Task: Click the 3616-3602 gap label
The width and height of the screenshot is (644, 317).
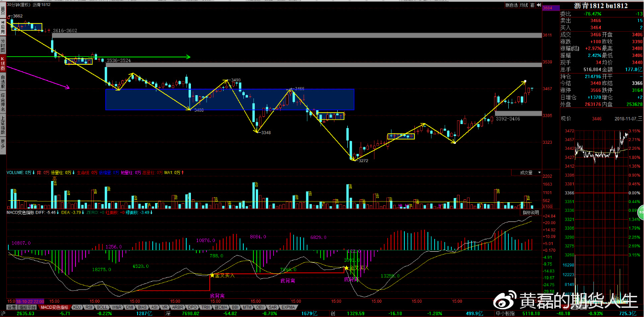Action: pyautogui.click(x=65, y=30)
